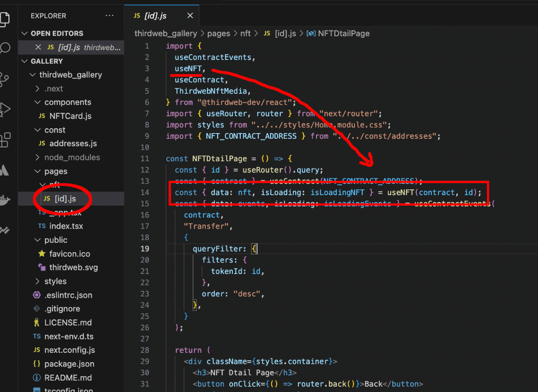Click order: "desc" on line 23
This screenshot has width=538, height=392.
231,294
